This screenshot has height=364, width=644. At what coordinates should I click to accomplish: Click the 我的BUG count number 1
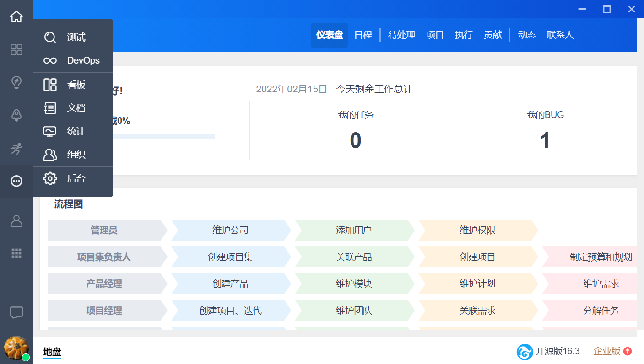(x=545, y=140)
